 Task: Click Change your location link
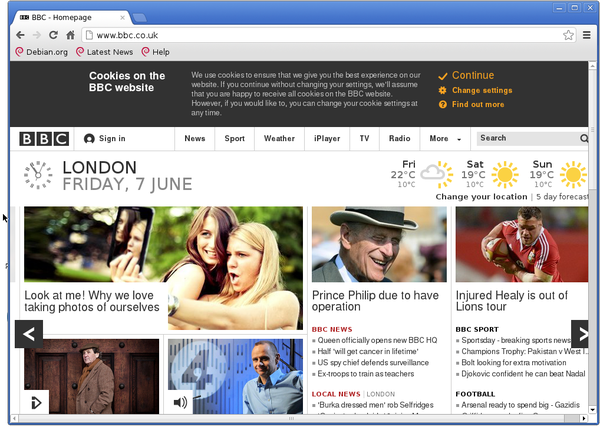(x=481, y=197)
